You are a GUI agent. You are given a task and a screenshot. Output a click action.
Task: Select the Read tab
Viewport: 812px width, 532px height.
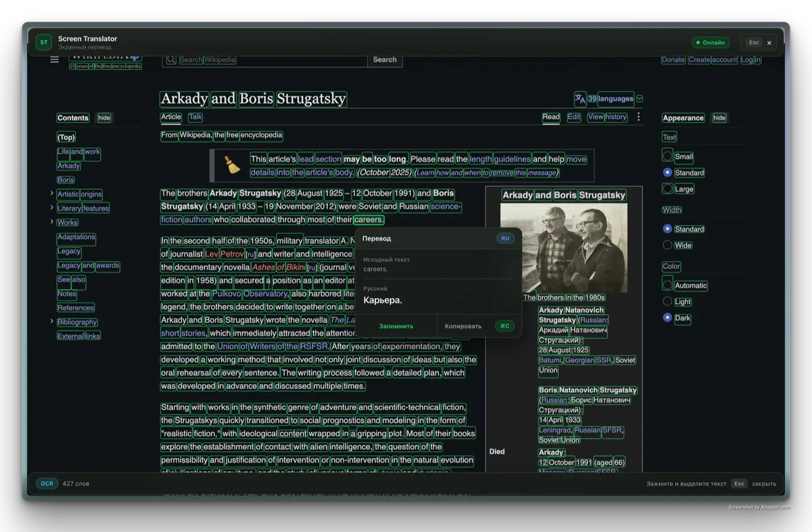click(x=551, y=117)
